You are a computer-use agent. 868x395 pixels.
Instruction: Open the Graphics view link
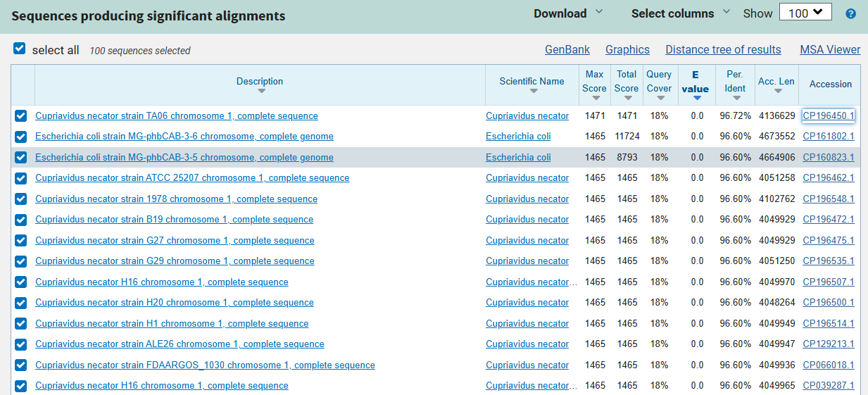click(627, 49)
